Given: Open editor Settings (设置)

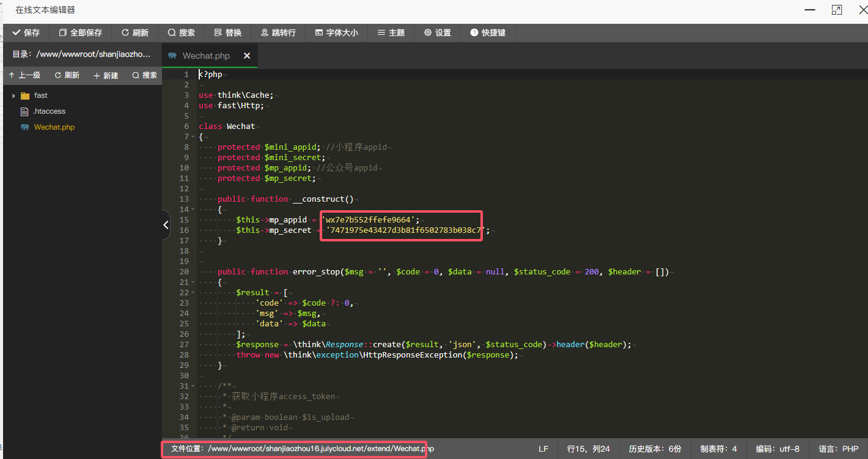Looking at the screenshot, I should point(438,33).
